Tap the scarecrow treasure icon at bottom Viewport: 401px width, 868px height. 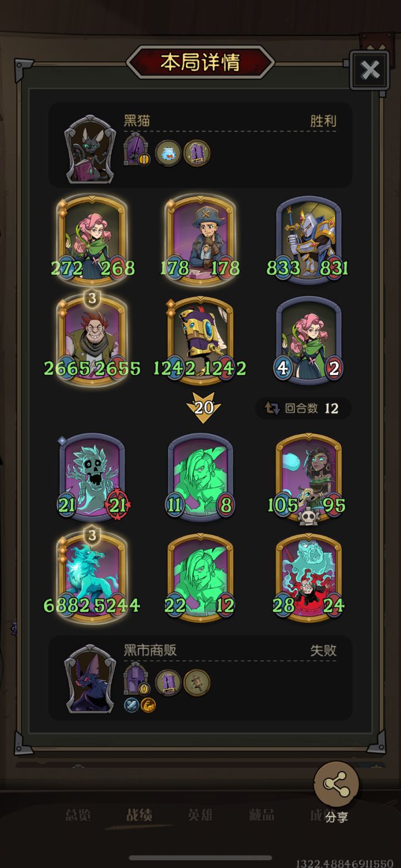(x=197, y=682)
